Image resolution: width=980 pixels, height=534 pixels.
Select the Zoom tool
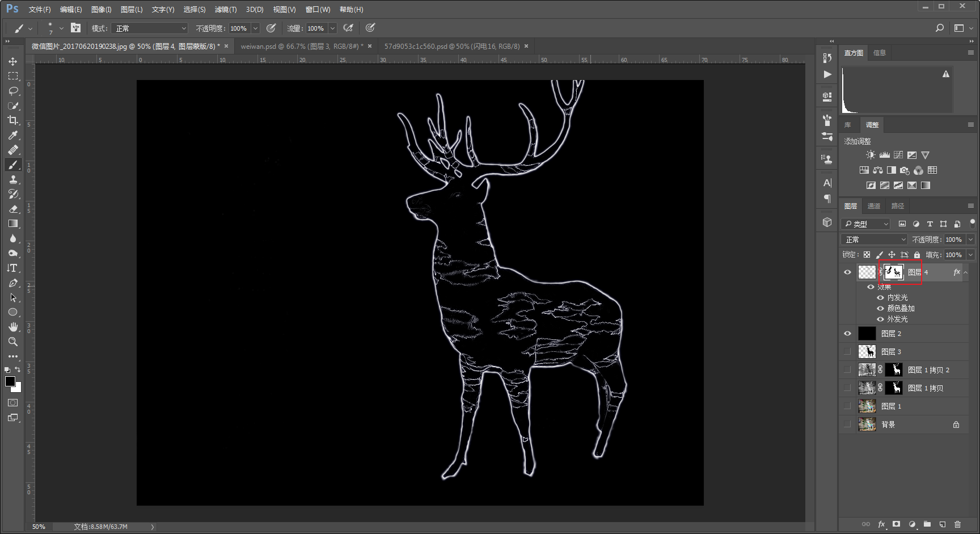[12, 342]
